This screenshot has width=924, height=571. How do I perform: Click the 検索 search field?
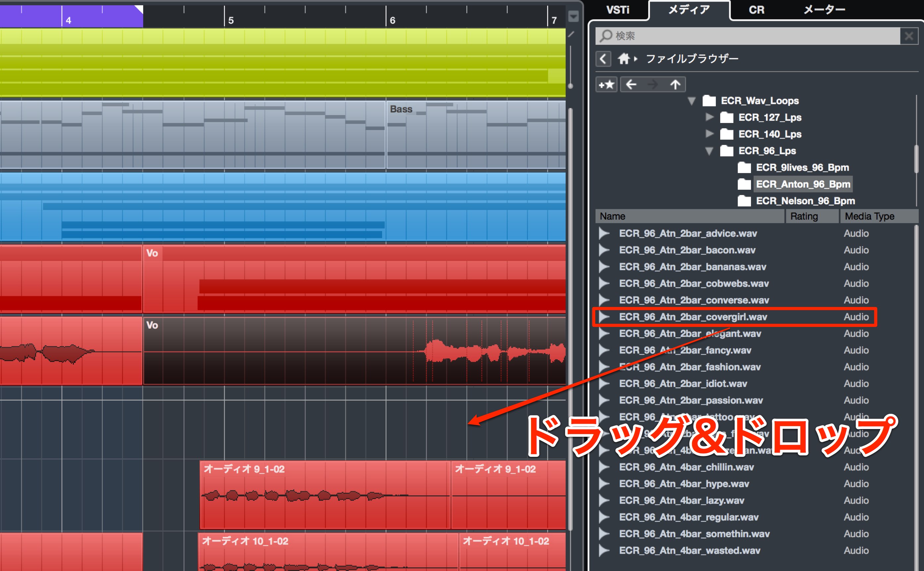coord(747,36)
